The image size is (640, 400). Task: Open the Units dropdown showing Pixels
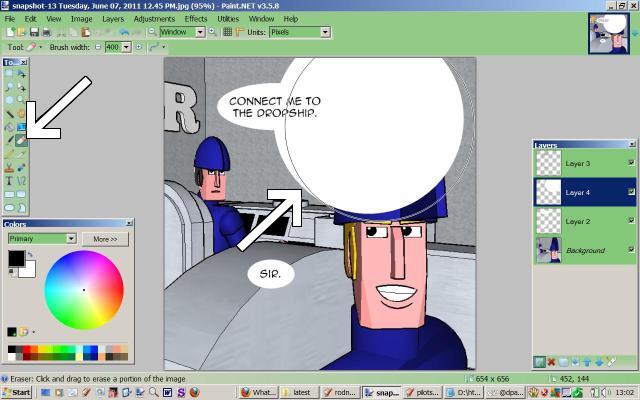[x=325, y=32]
